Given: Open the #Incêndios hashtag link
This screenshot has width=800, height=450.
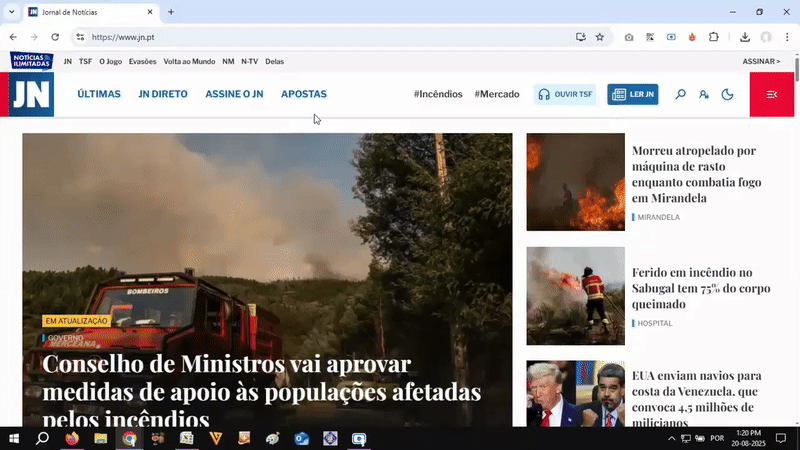Looking at the screenshot, I should click(438, 94).
